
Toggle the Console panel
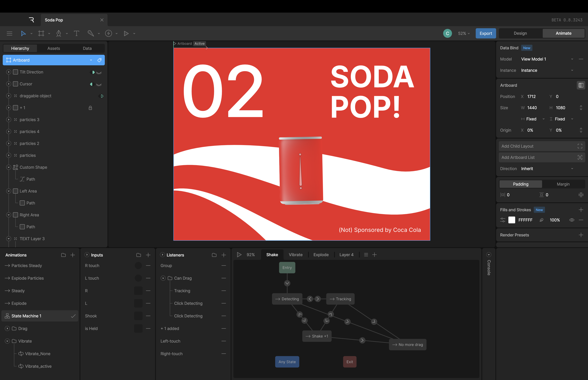[489, 255]
